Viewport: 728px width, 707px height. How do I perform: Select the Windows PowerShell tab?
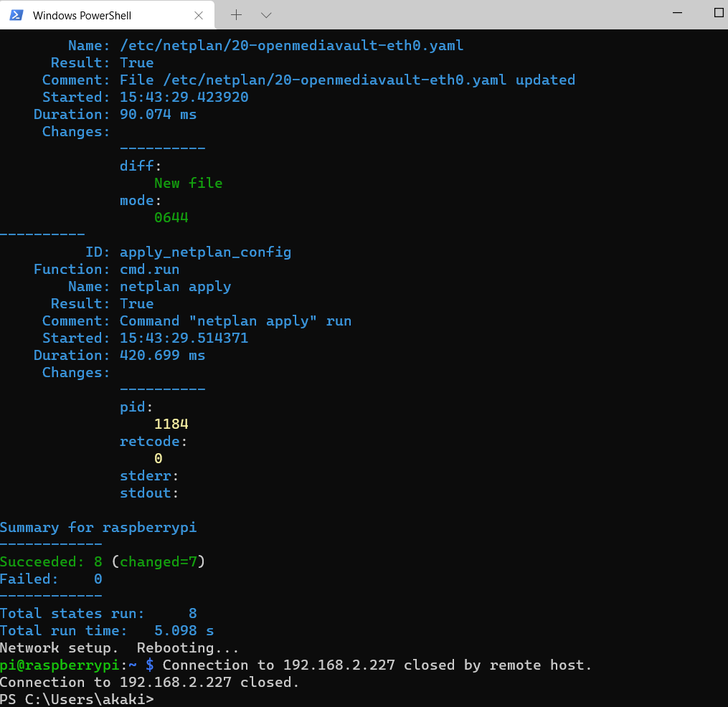107,15
